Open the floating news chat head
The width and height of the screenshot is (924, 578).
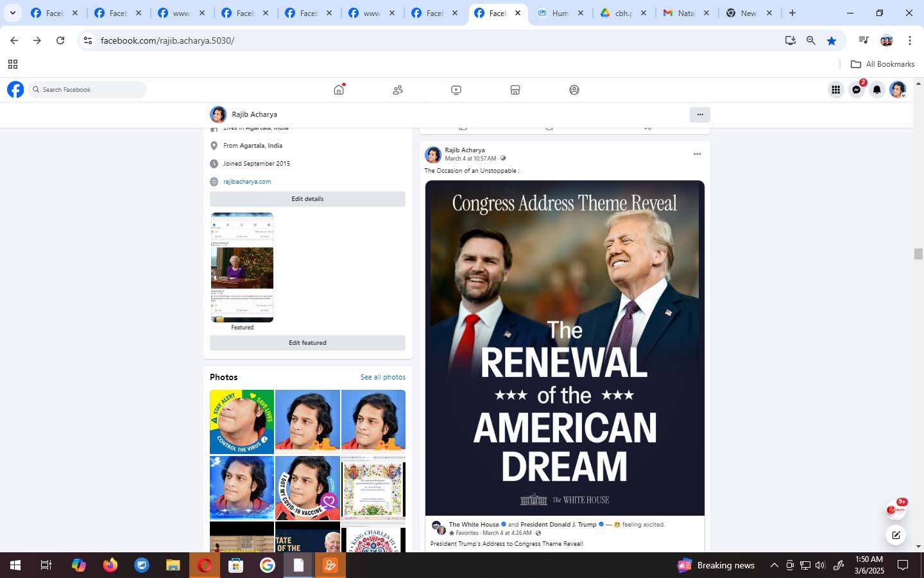tap(896, 510)
